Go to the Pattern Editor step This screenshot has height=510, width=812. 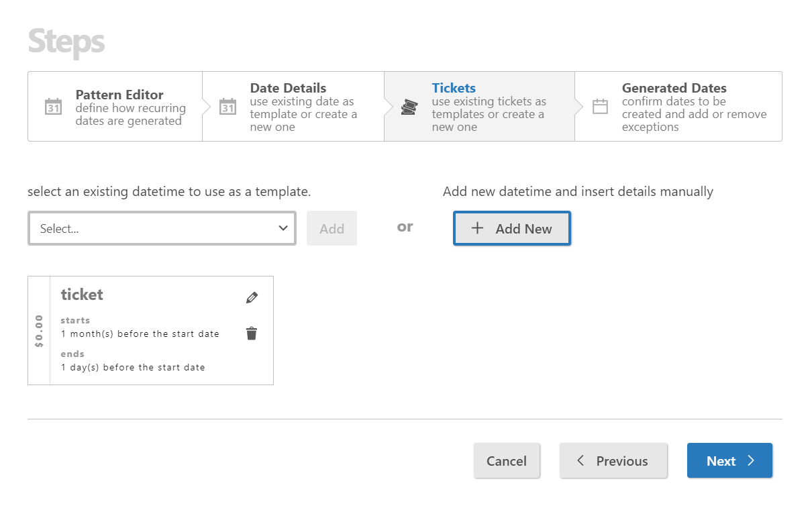click(x=119, y=95)
